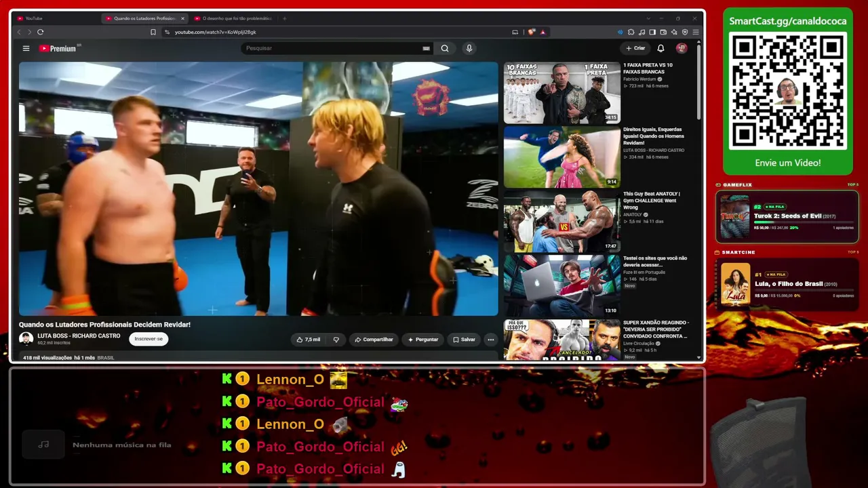Click the Perguntar ask button
The height and width of the screenshot is (488, 868).
coord(423,340)
